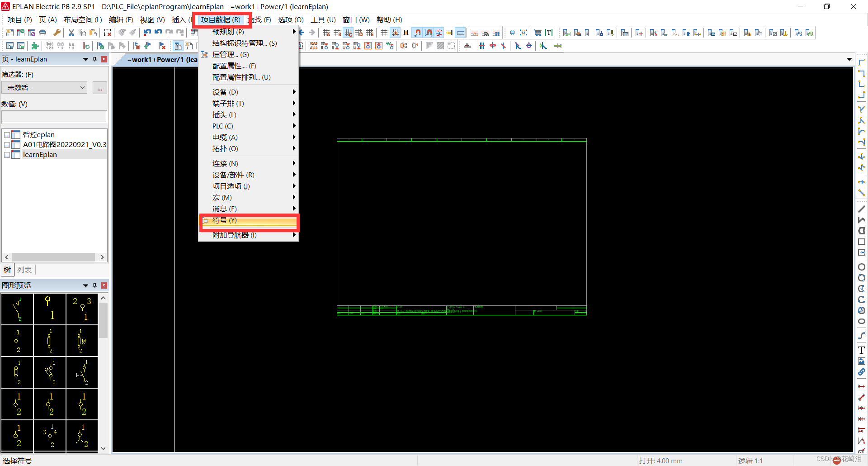
Task: Click the print icon in toolbar
Action: [x=42, y=33]
